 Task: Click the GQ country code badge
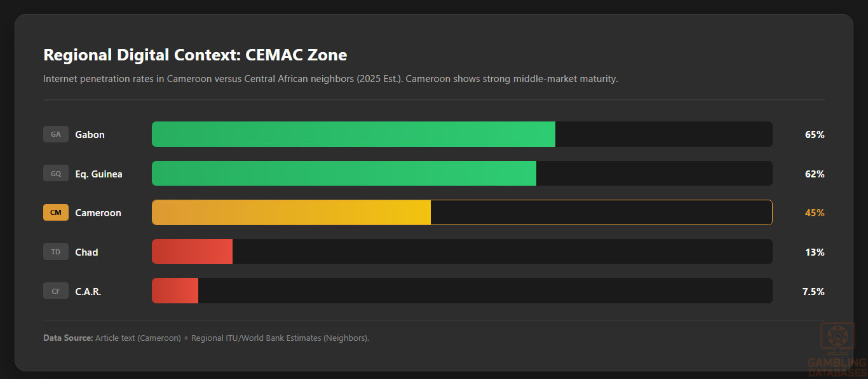(x=56, y=174)
